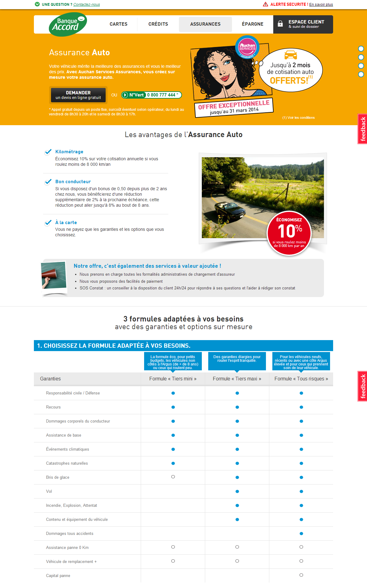This screenshot has height=588, width=367.
Task: Click the Assistance panne 0 Km row label
Action: [x=67, y=548]
